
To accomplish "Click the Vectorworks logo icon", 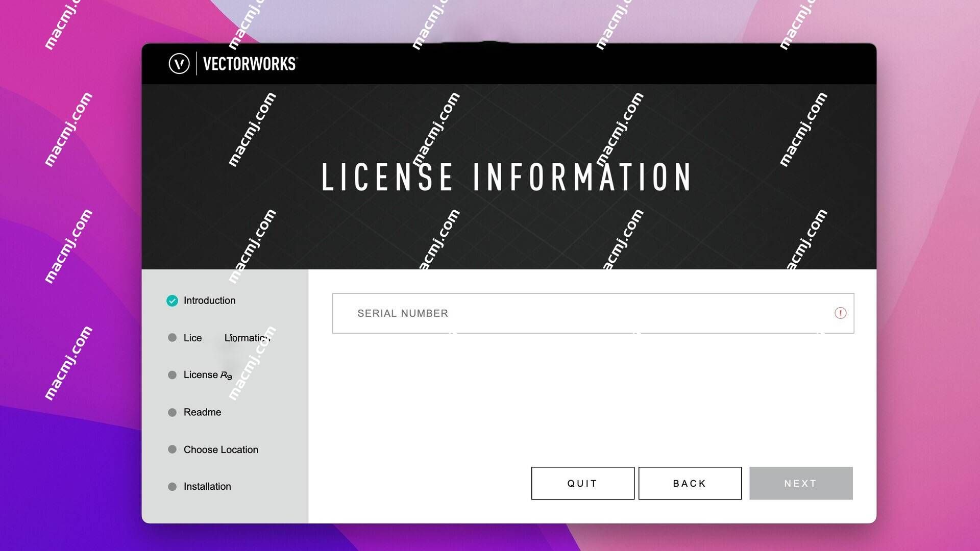I will pos(178,63).
